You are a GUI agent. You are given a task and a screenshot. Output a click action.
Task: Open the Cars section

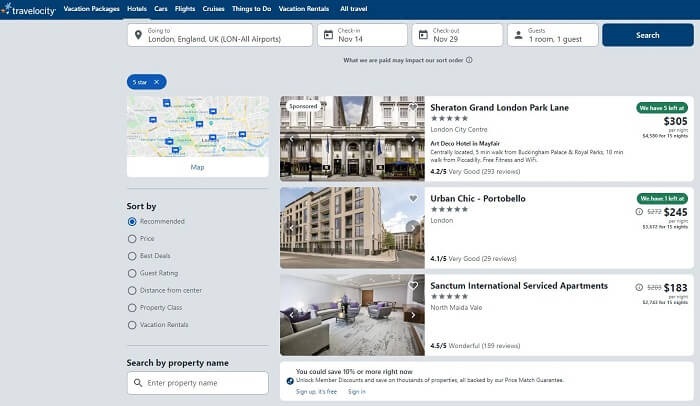tap(161, 9)
